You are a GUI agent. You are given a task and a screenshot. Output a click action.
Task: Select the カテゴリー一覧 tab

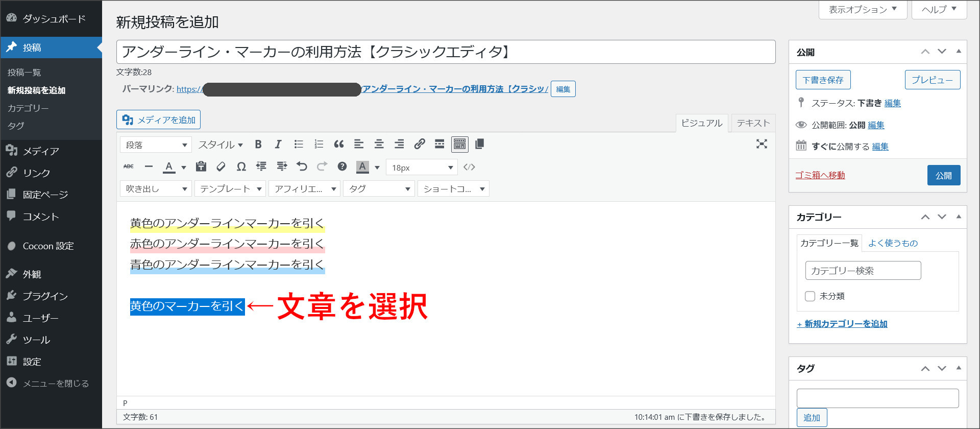tap(829, 243)
